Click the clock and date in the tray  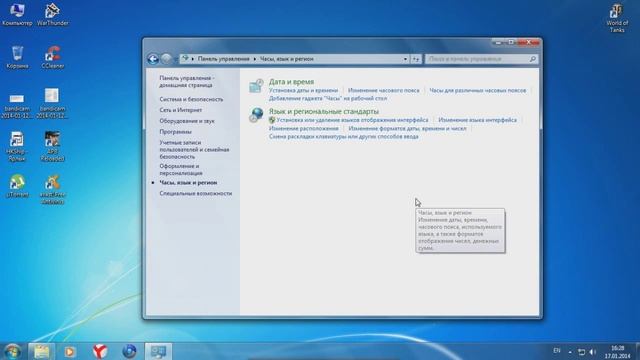(618, 352)
